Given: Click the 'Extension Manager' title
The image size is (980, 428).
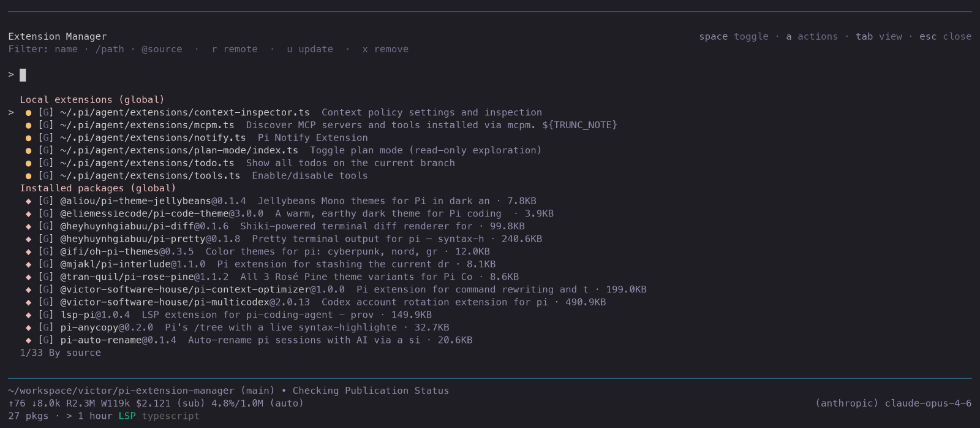Looking at the screenshot, I should (x=58, y=37).
